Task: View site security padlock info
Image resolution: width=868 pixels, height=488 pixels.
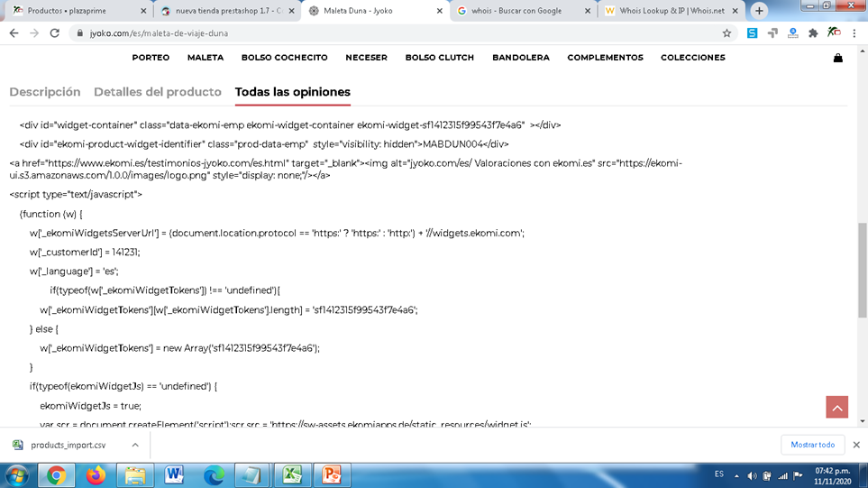Action: 79,33
